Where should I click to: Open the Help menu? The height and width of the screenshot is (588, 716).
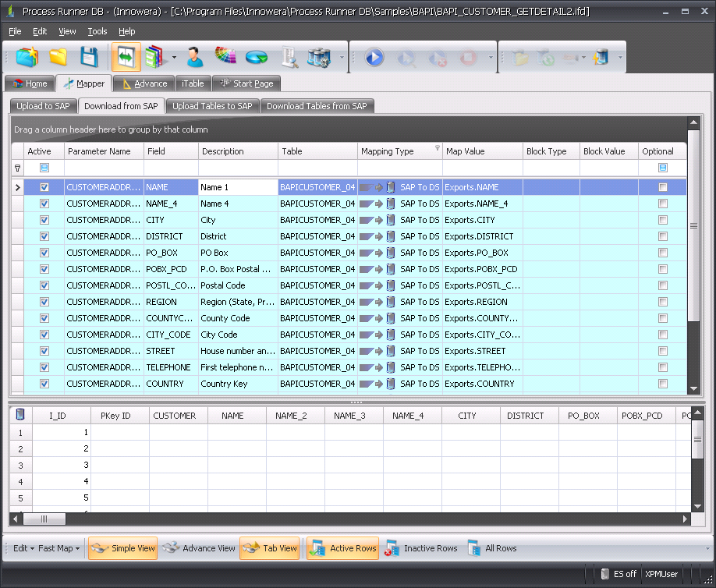[x=127, y=31]
